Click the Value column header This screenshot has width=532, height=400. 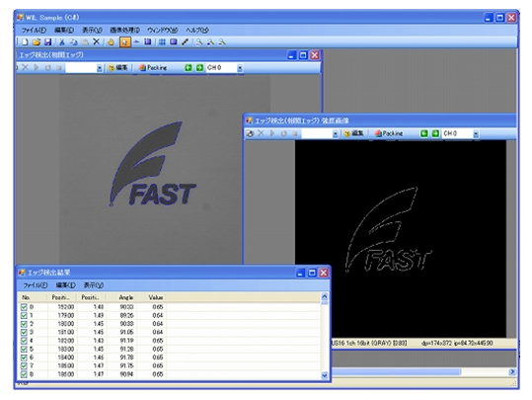coord(151,297)
